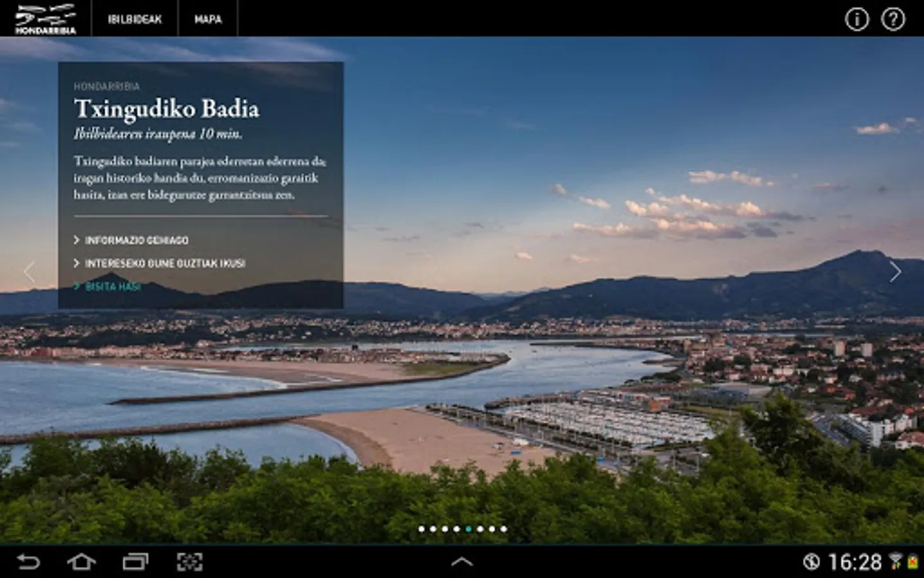Select the fourth carousel dot

click(457, 529)
